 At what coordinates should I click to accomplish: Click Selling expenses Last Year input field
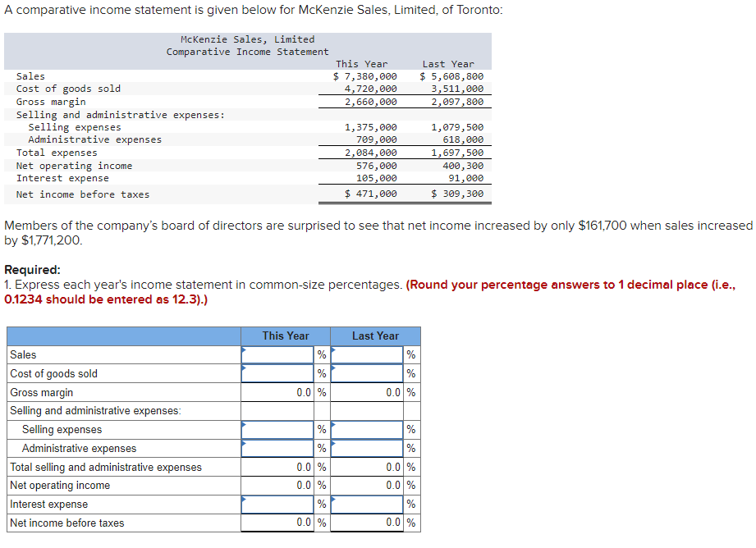[367, 429]
